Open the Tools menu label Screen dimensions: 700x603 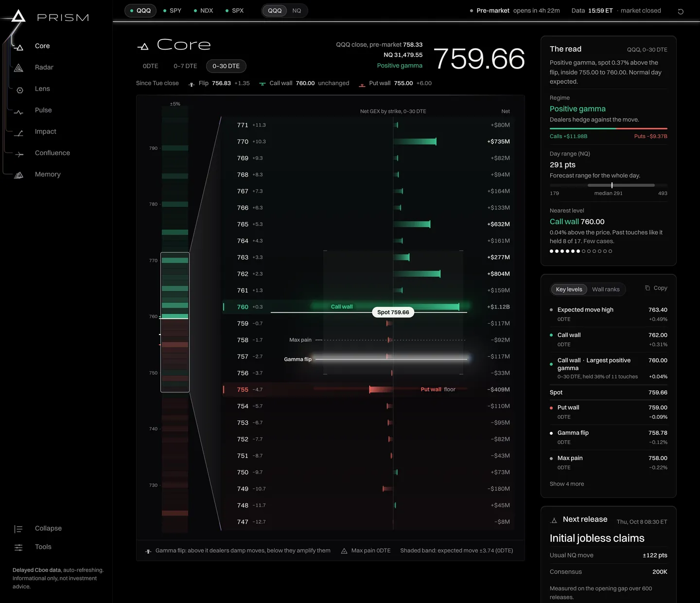coord(43,547)
